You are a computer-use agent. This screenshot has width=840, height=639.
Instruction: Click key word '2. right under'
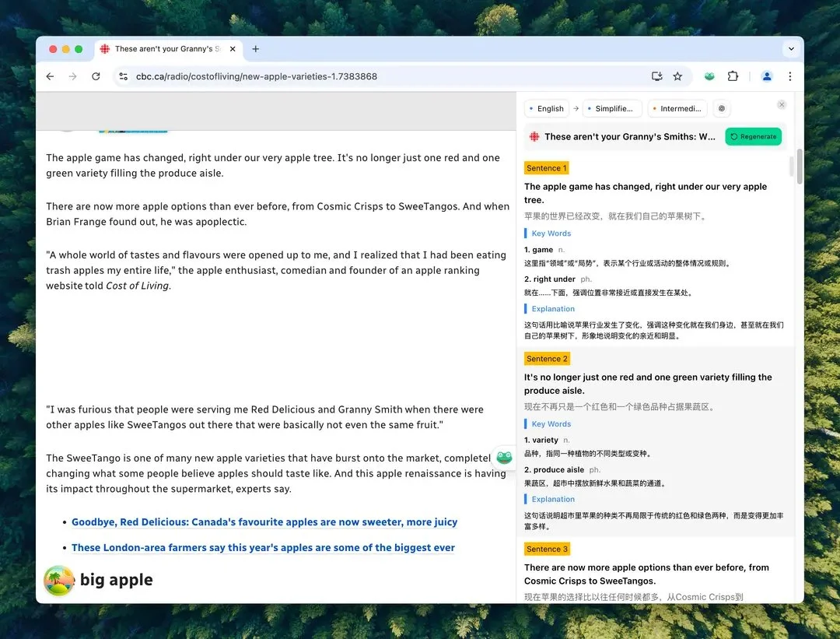[x=550, y=279]
